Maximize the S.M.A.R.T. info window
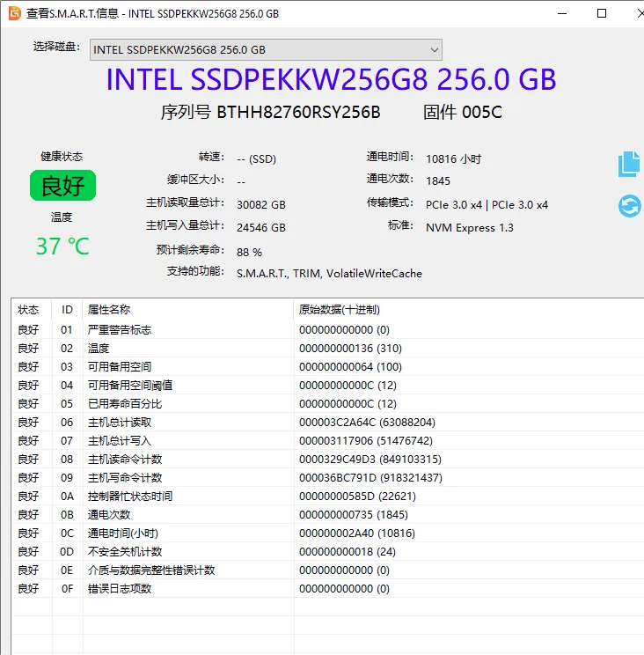Viewport: 644px width, 655px height. 602,13
